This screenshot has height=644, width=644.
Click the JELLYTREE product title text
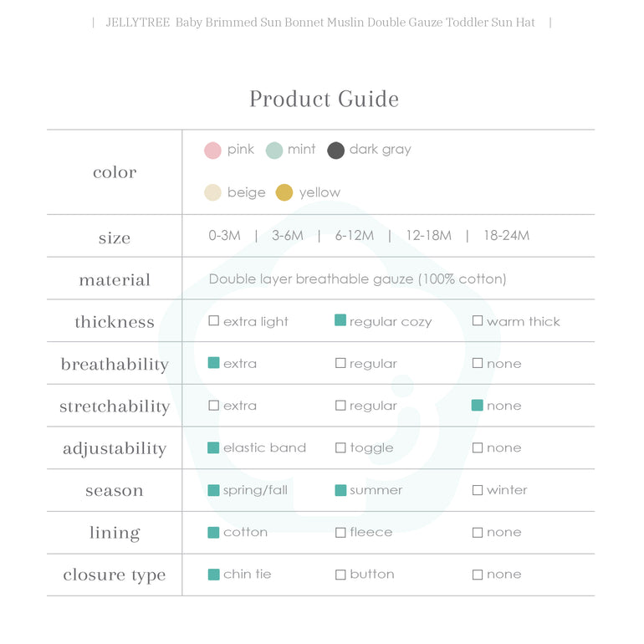click(x=320, y=23)
